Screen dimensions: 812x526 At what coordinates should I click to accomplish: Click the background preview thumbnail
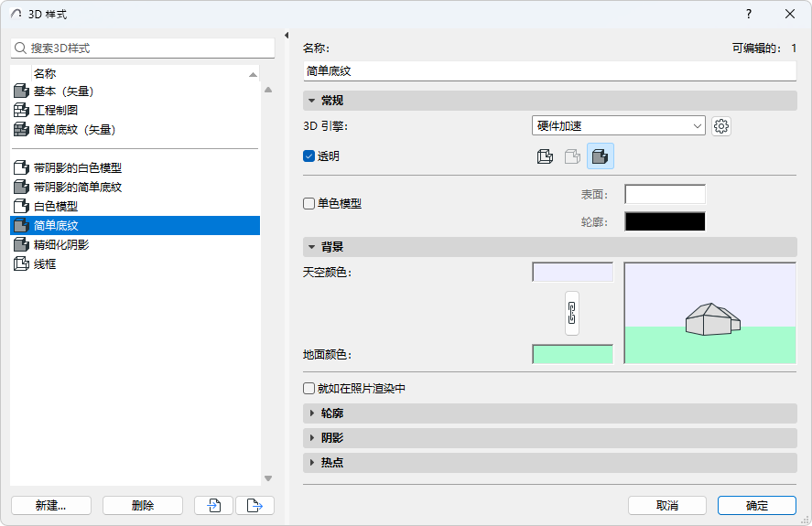pyautogui.click(x=710, y=313)
